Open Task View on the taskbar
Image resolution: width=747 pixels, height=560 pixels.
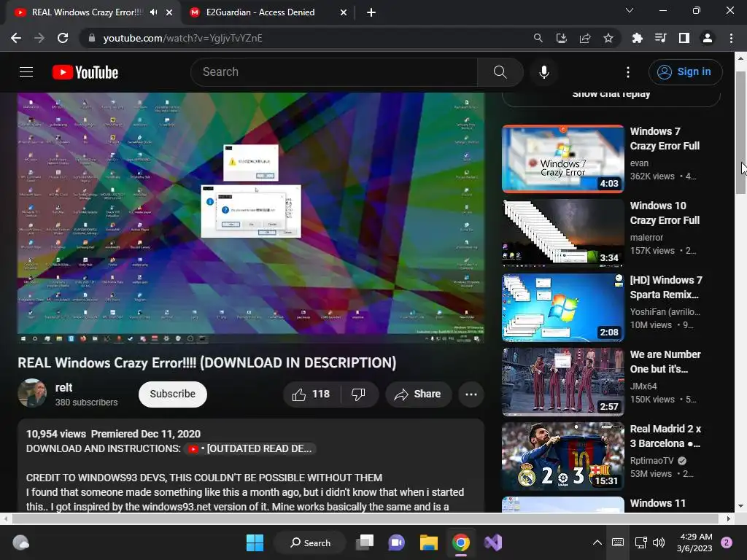click(365, 542)
